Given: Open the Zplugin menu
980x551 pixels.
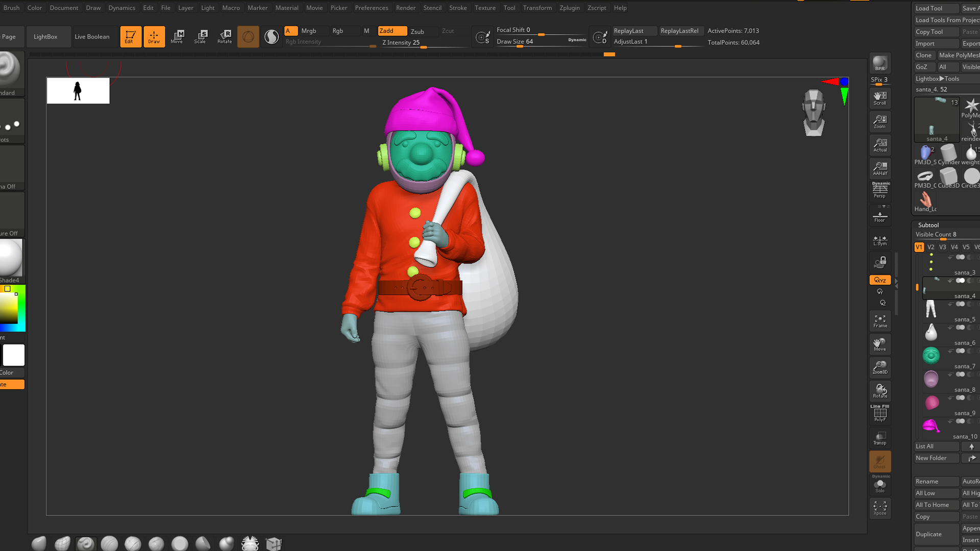Looking at the screenshot, I should click(569, 8).
